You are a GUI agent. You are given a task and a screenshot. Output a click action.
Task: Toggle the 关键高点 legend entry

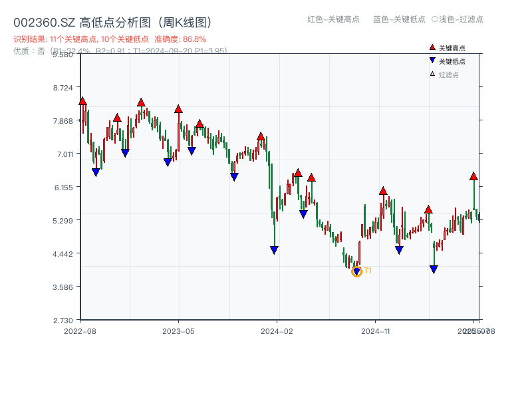[x=447, y=48]
